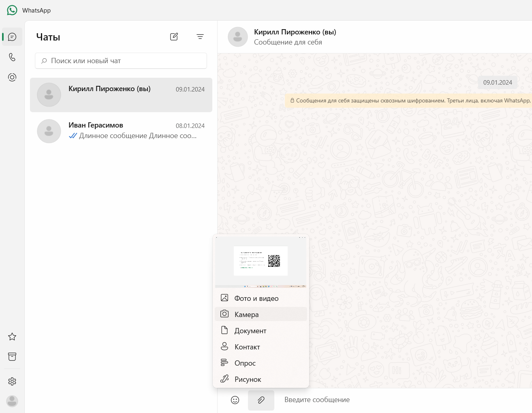Open archived chats icon

pyautogui.click(x=12, y=357)
